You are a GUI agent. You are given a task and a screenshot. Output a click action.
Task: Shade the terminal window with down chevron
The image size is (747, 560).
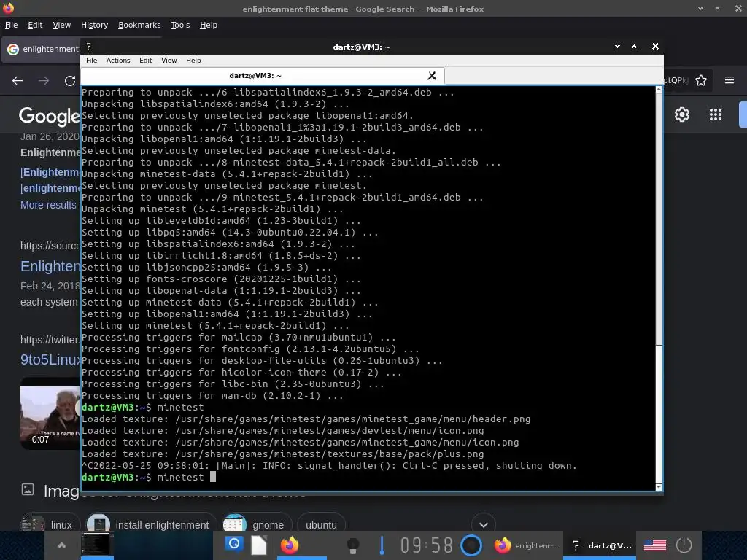pos(617,46)
